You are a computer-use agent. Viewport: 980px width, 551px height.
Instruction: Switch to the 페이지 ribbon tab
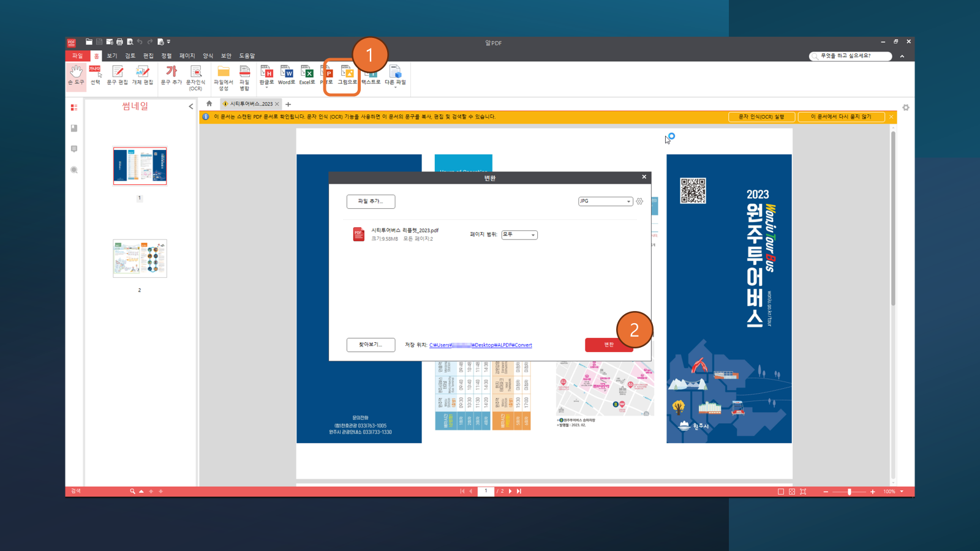point(187,56)
